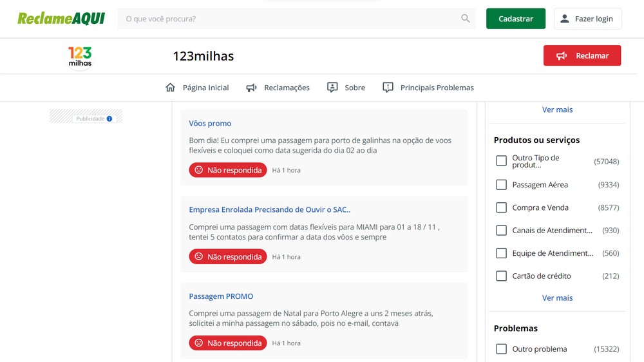Click the 123milhas company logo
This screenshot has height=362, width=644.
tap(80, 56)
